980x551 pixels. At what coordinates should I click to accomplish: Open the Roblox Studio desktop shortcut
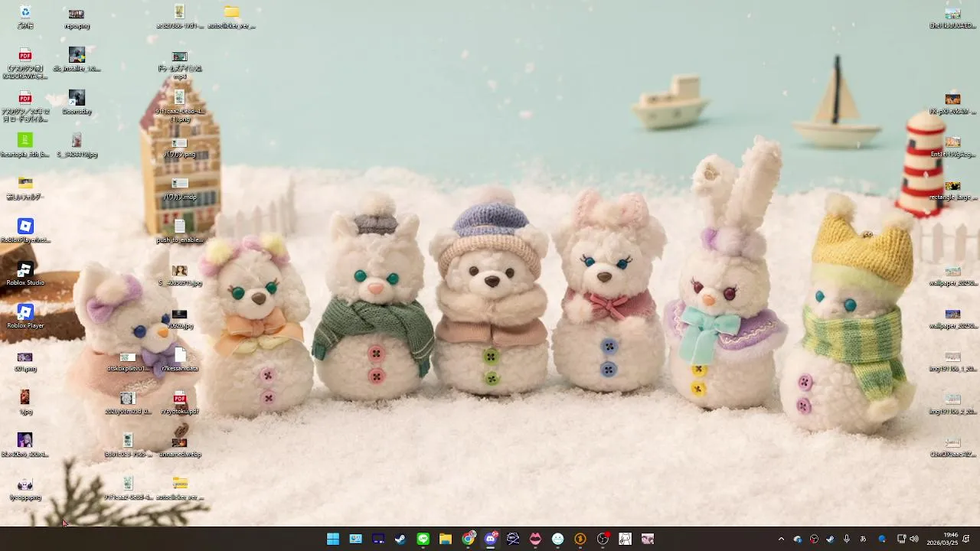click(x=25, y=274)
